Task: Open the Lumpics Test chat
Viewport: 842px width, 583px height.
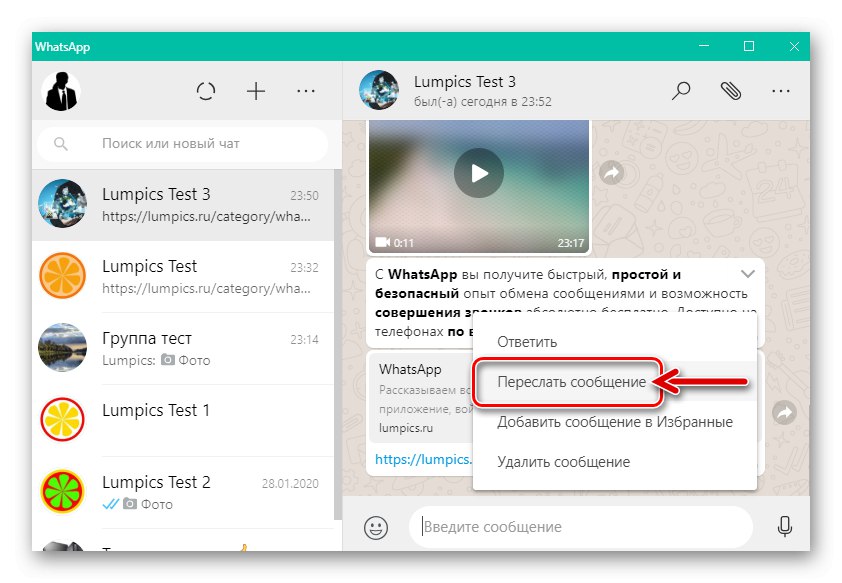Action: [x=183, y=277]
